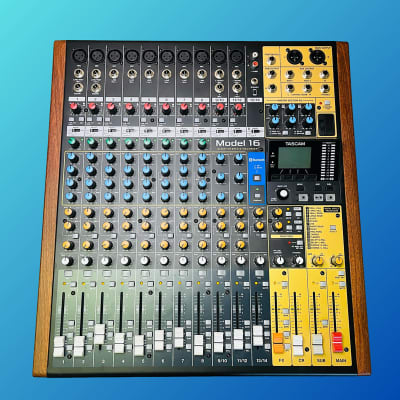Click the red MAIN fader cap
400x400 pixels.
point(337,342)
